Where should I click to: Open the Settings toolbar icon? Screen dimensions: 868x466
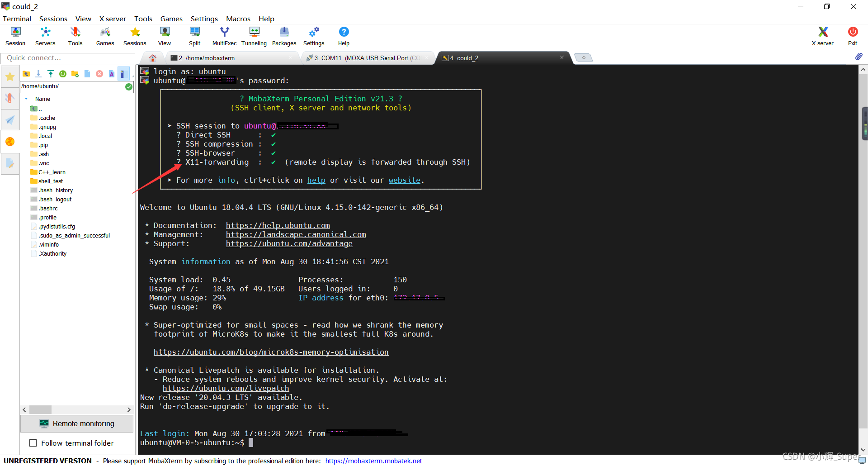[314, 36]
